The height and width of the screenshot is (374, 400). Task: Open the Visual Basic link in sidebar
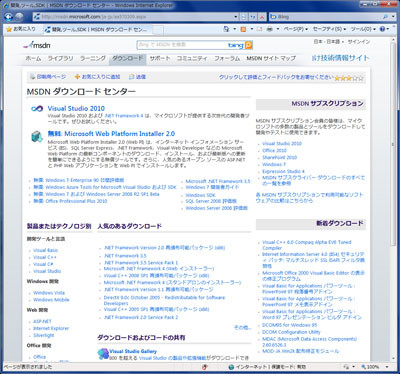46,250
